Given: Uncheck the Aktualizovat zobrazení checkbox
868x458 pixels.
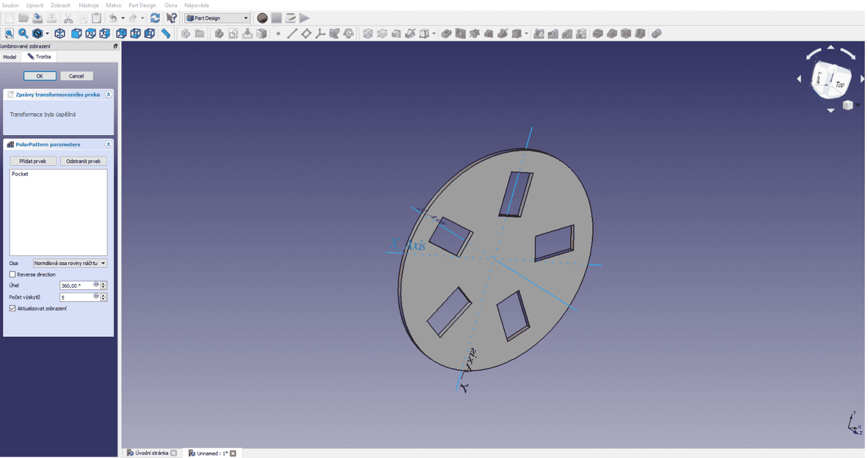Looking at the screenshot, I should [12, 308].
